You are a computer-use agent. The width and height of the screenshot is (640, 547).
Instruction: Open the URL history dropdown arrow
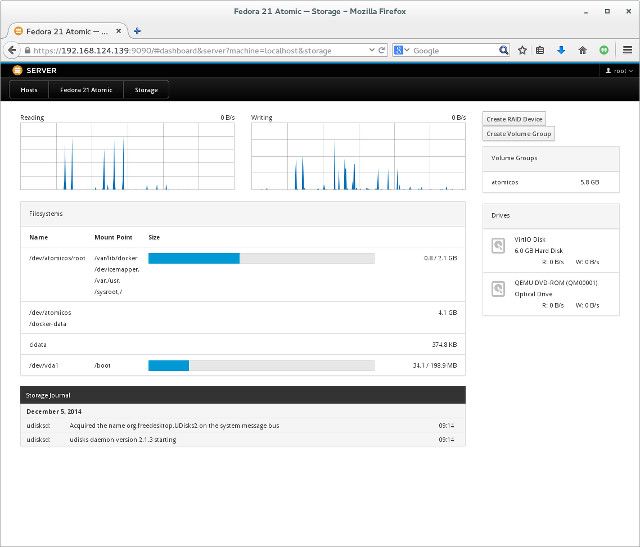tap(371, 50)
